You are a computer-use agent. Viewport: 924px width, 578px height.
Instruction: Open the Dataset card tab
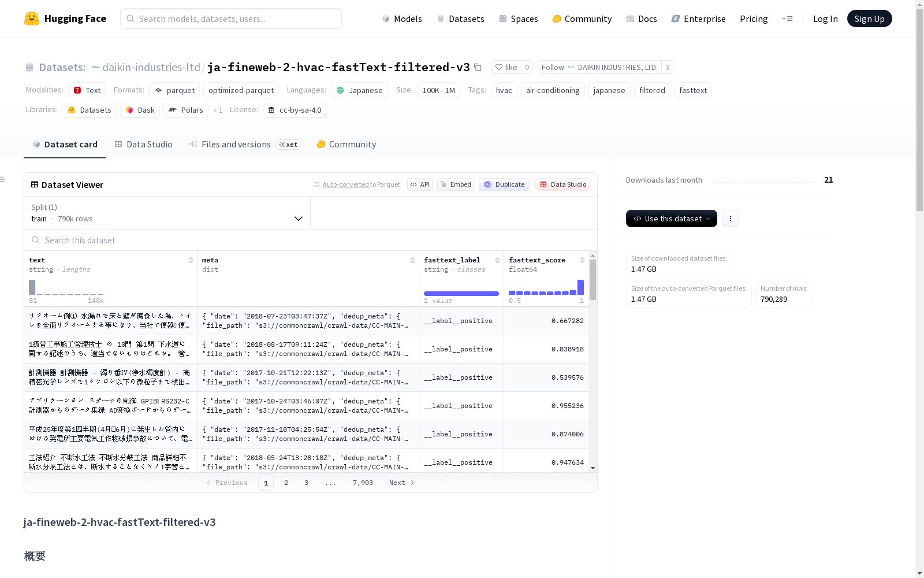click(65, 144)
